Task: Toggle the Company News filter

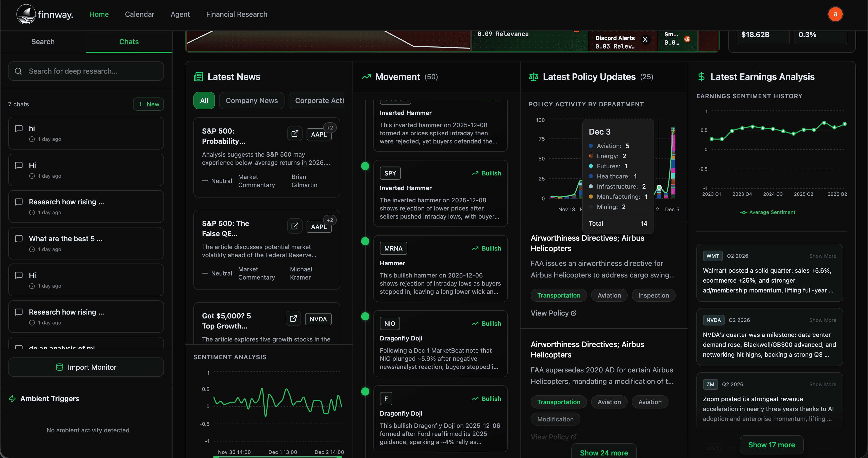Action: pyautogui.click(x=251, y=101)
